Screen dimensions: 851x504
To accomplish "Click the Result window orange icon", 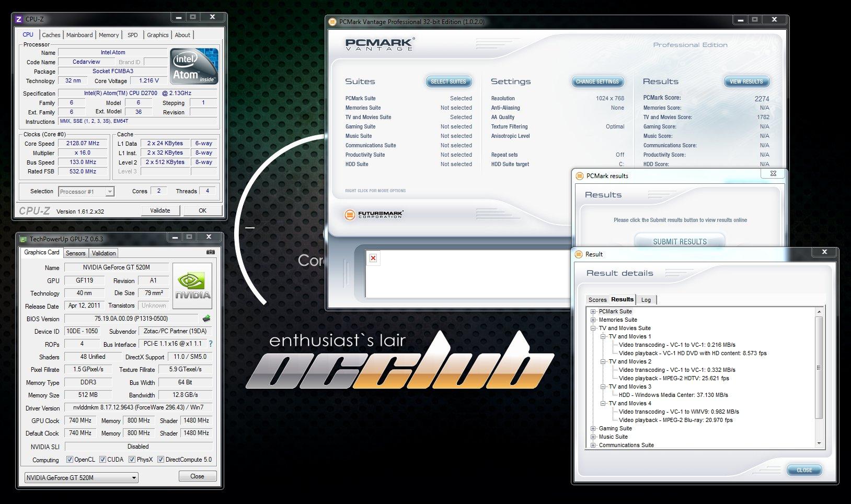I will [578, 254].
